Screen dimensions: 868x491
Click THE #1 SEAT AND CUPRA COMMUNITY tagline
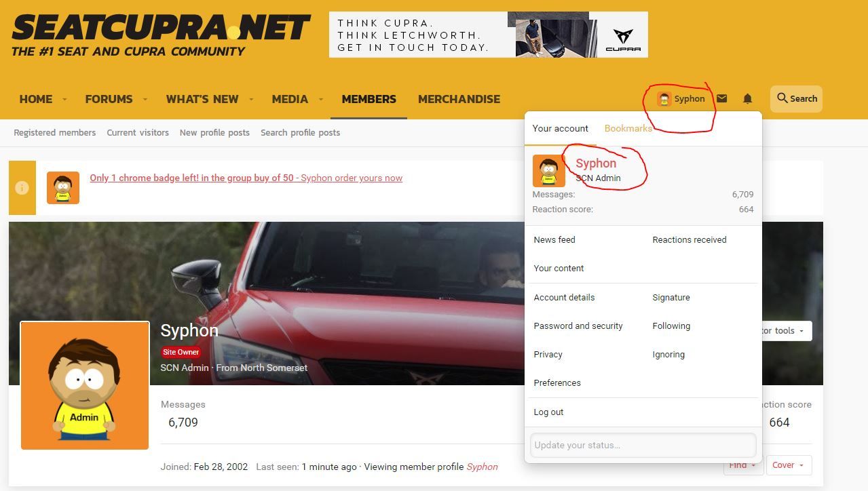coord(128,52)
